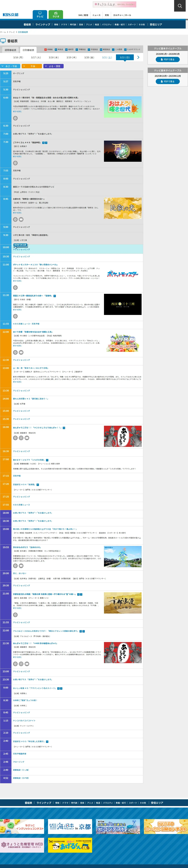Open website globe icon for 西国三十三所
The height and width of the screenshot is (868, 188).
pyautogui.click(x=15, y=316)
